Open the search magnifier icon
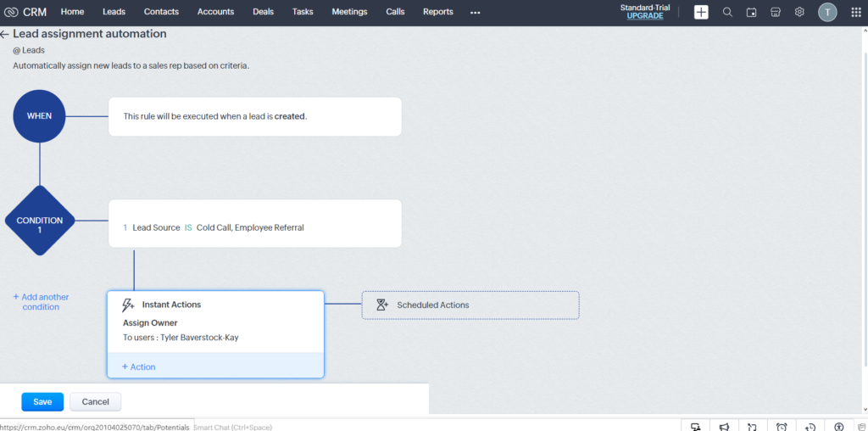This screenshot has width=868, height=431. [x=727, y=12]
